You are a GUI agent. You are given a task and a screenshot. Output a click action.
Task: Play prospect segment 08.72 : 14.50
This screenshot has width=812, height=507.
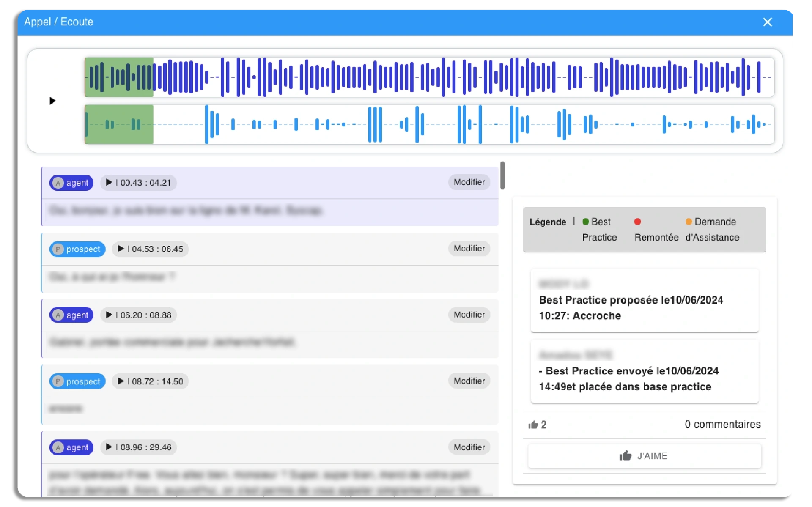(x=121, y=381)
